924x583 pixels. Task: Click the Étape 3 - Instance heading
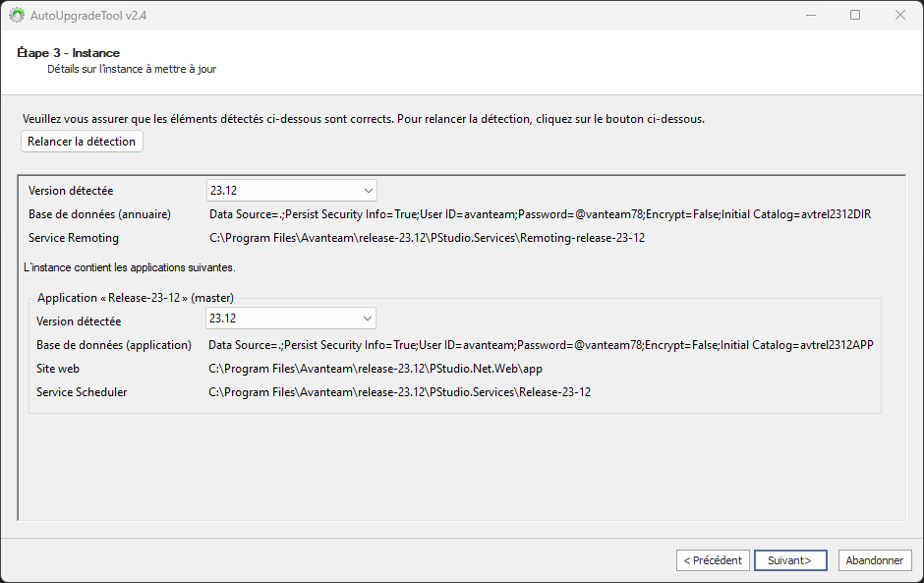pyautogui.click(x=69, y=53)
